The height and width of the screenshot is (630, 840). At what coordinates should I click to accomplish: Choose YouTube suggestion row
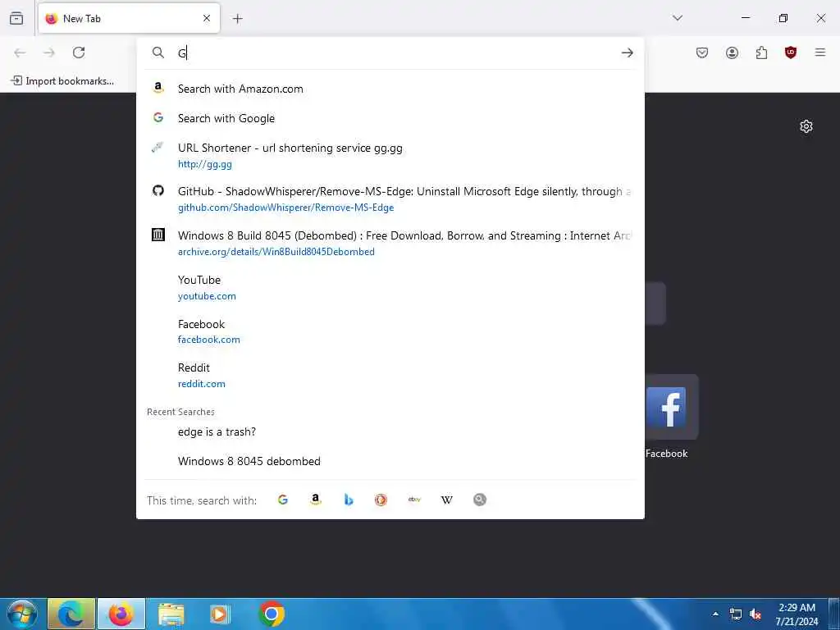tap(390, 287)
